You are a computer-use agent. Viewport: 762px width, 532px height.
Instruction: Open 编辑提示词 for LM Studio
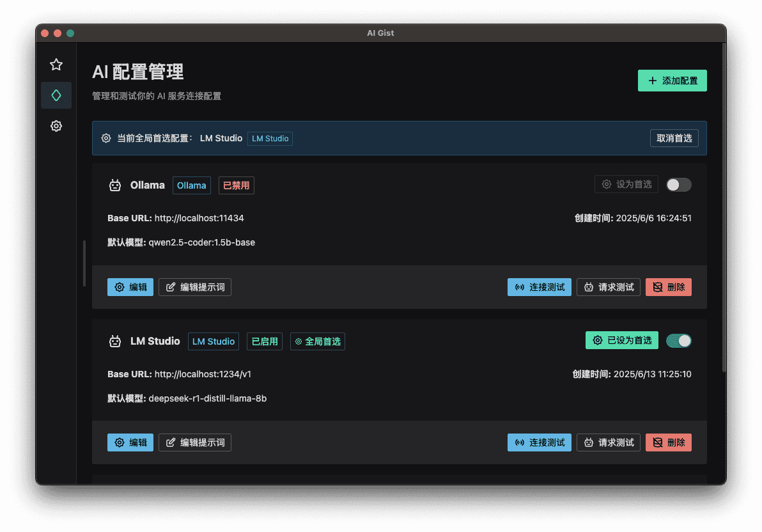(x=195, y=442)
